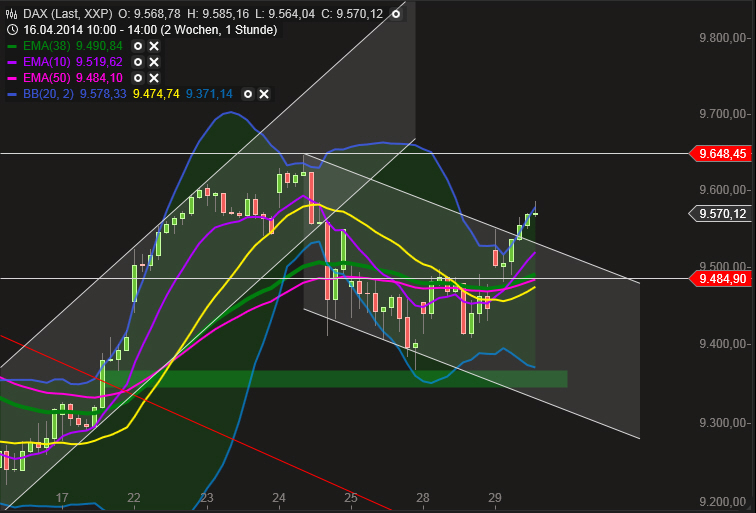Click the green EMA(38) color marker

[x=13, y=46]
